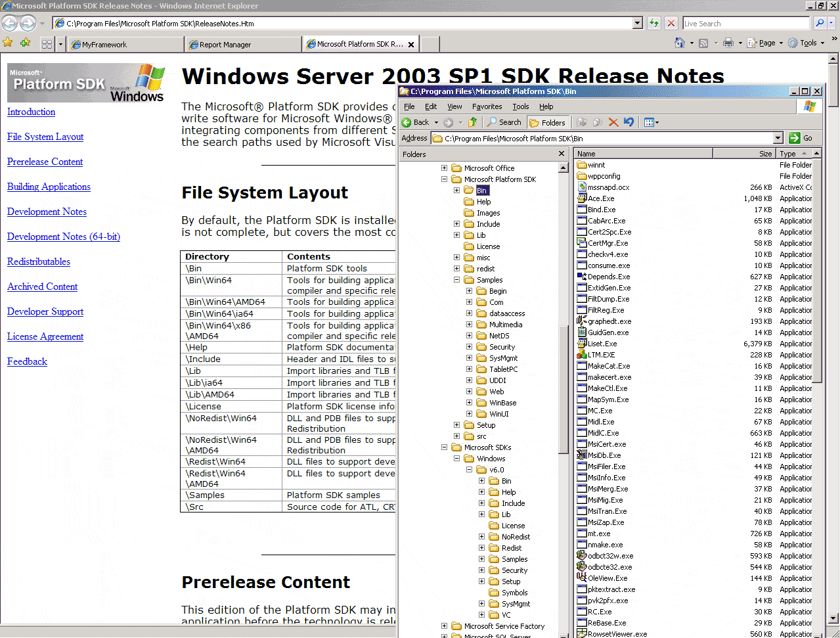
Task: Click the IE page vertical scrollbar thumb
Action: click(834, 84)
